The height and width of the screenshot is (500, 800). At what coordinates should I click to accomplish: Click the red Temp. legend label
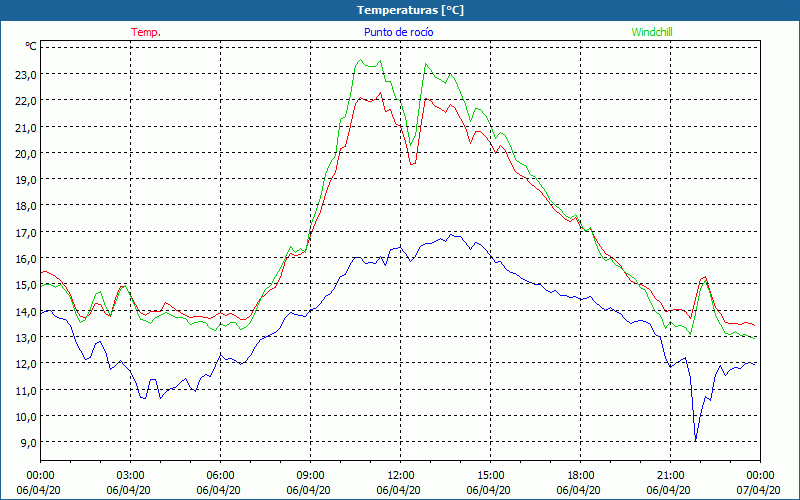pyautogui.click(x=146, y=32)
